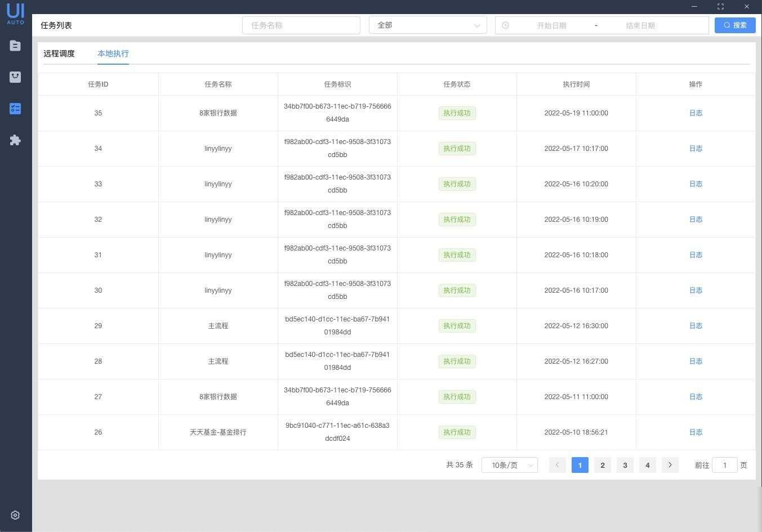This screenshot has height=532, width=762.
Task: Open the project files sidebar icon
Action: pos(15,46)
